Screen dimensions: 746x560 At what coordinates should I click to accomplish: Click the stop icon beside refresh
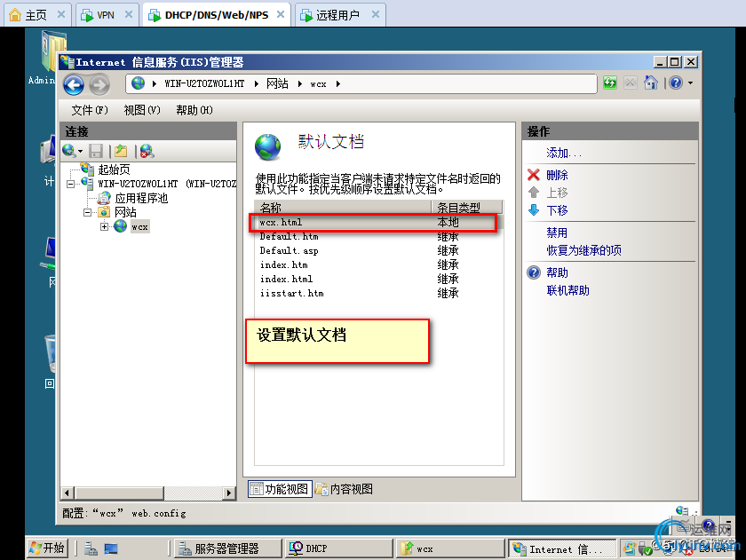coord(630,83)
